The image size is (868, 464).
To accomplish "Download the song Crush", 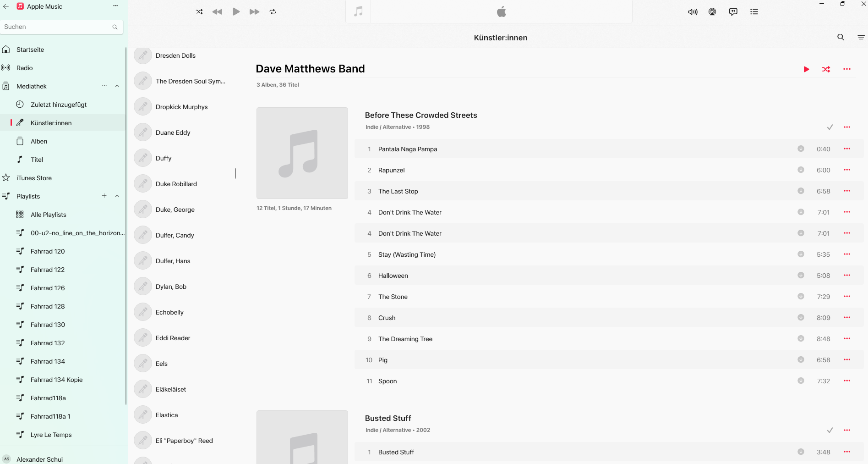I will point(801,317).
